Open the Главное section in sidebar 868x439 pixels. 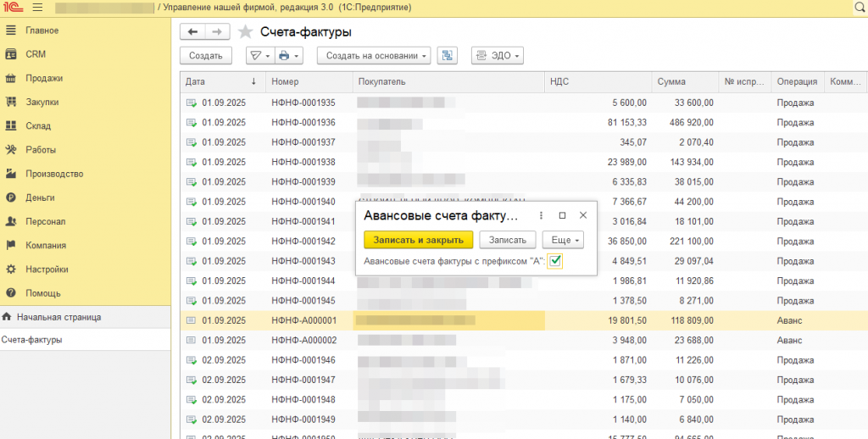42,31
